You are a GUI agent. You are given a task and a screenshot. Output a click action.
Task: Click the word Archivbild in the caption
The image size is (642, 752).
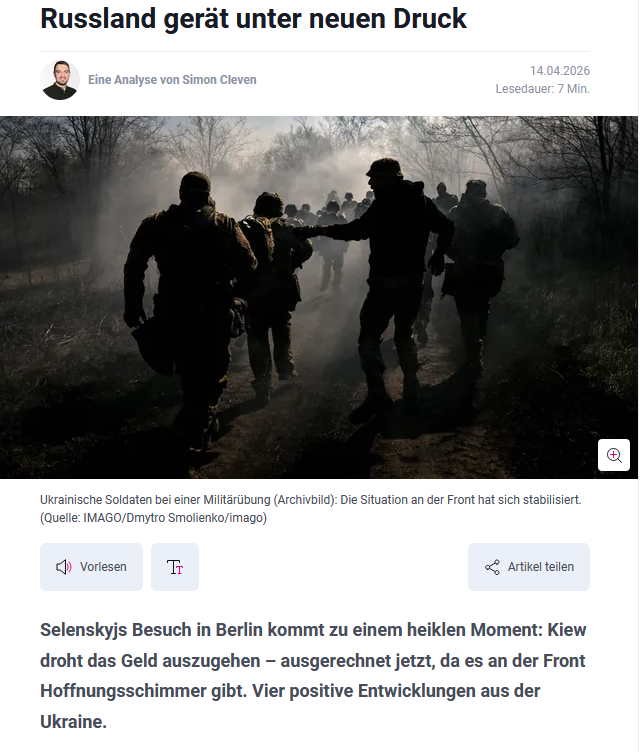point(304,500)
